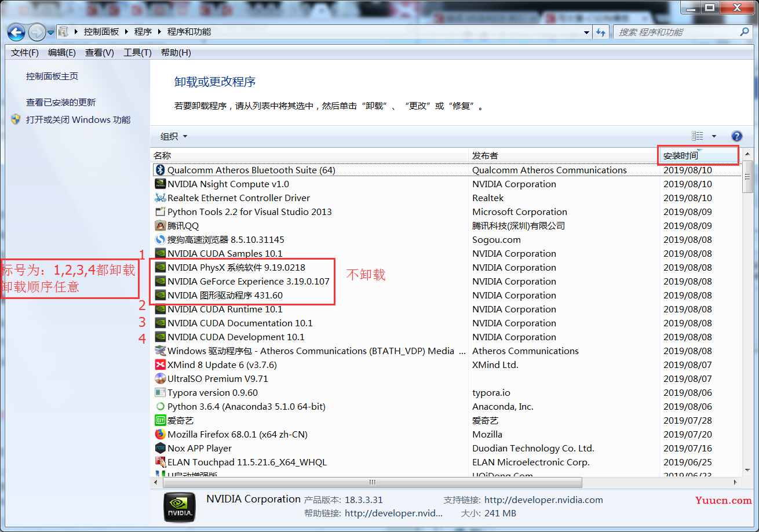
Task: Click the NVIDIA GeForce Experience icon
Action: pyautogui.click(x=160, y=282)
